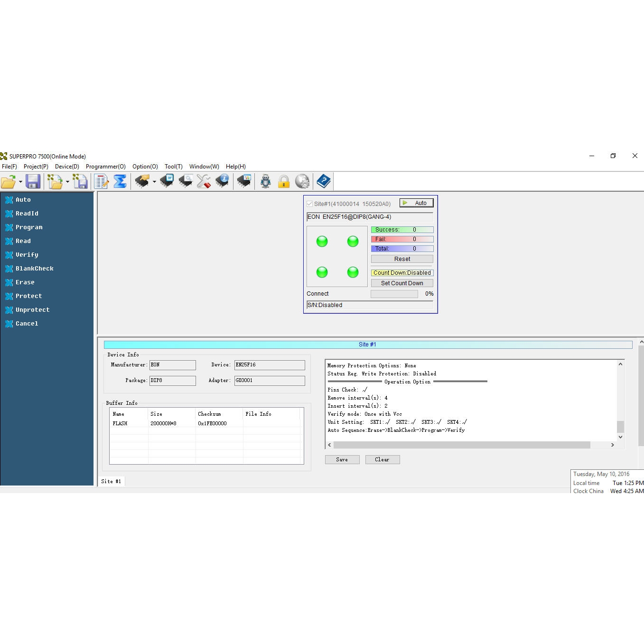This screenshot has width=644, height=644.
Task: Click the blue Help book icon
Action: 324,181
